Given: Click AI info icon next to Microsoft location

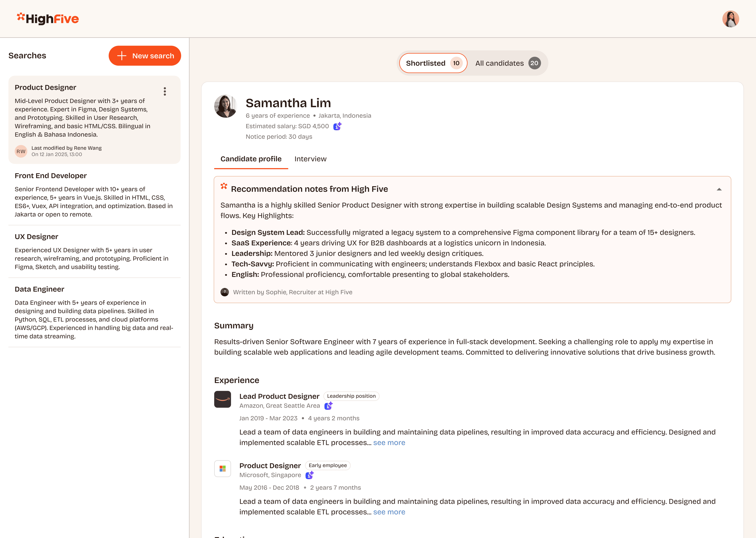Looking at the screenshot, I should [310, 475].
